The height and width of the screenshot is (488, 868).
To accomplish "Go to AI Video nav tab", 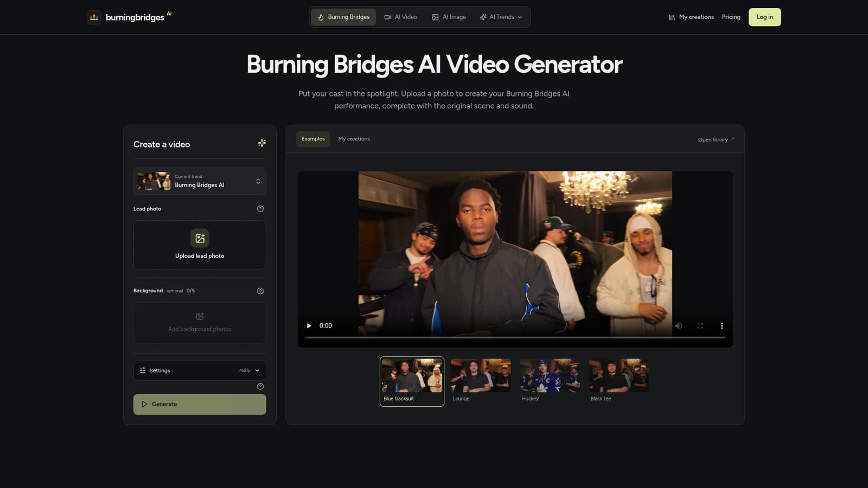I will click(x=401, y=17).
